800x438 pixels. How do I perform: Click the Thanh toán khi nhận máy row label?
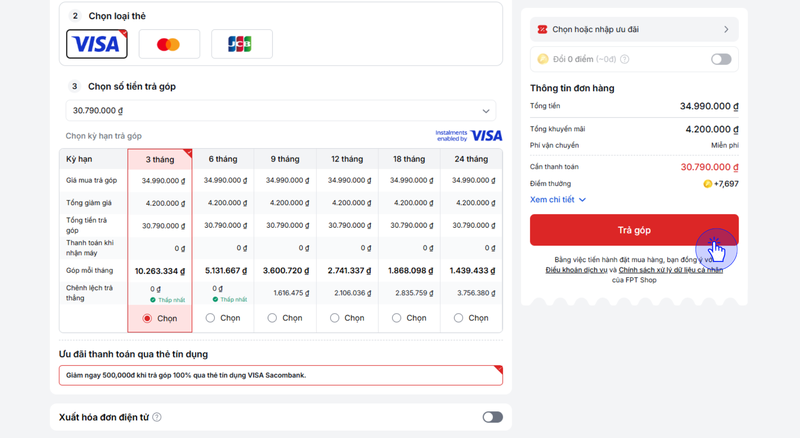pos(90,248)
